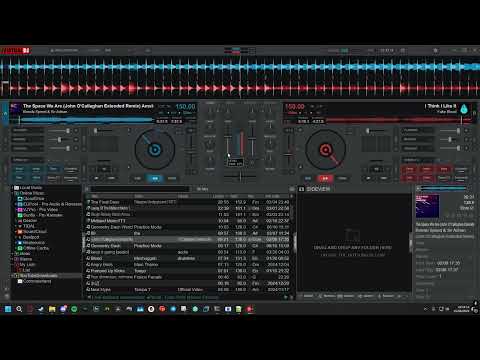The width and height of the screenshot is (480, 360).
Task: Open the first effect dropdown on right deck
Action: point(417,130)
